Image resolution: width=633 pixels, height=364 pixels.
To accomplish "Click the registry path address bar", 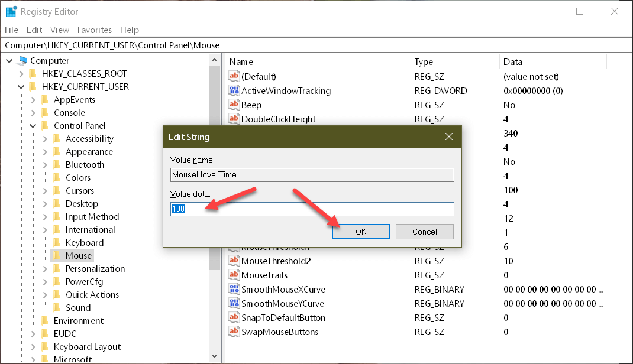I will (316, 45).
